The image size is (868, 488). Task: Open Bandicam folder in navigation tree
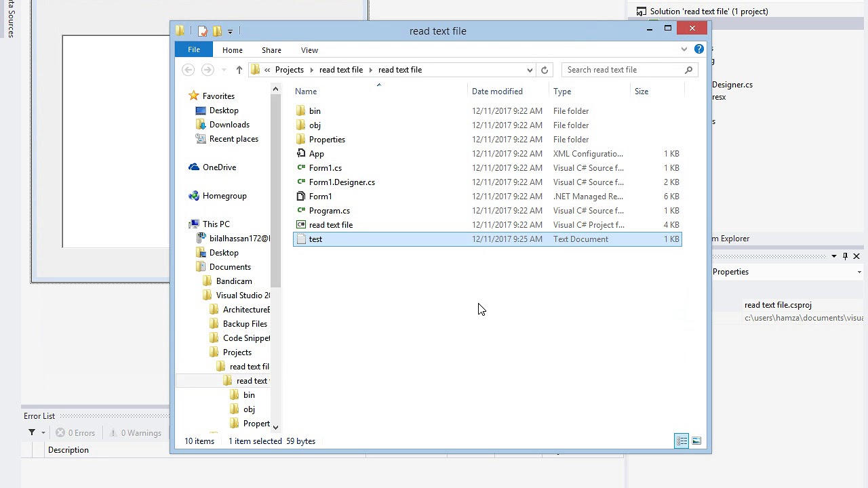coord(234,281)
